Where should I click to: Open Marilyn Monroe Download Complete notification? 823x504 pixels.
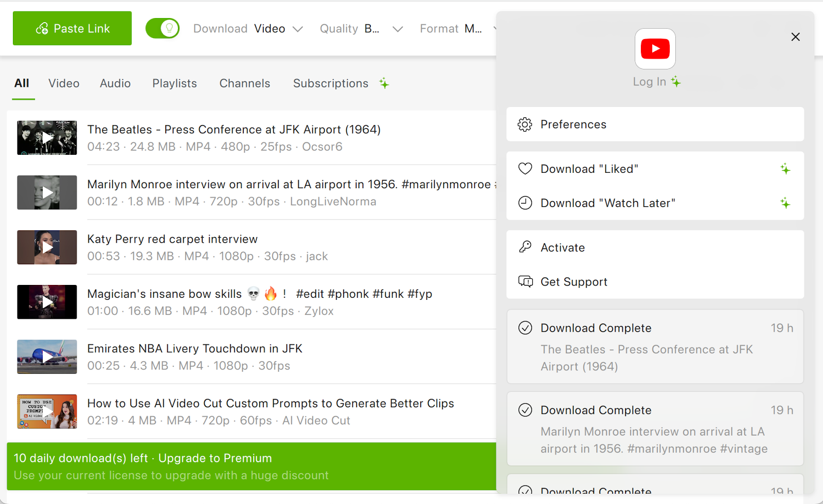point(655,429)
